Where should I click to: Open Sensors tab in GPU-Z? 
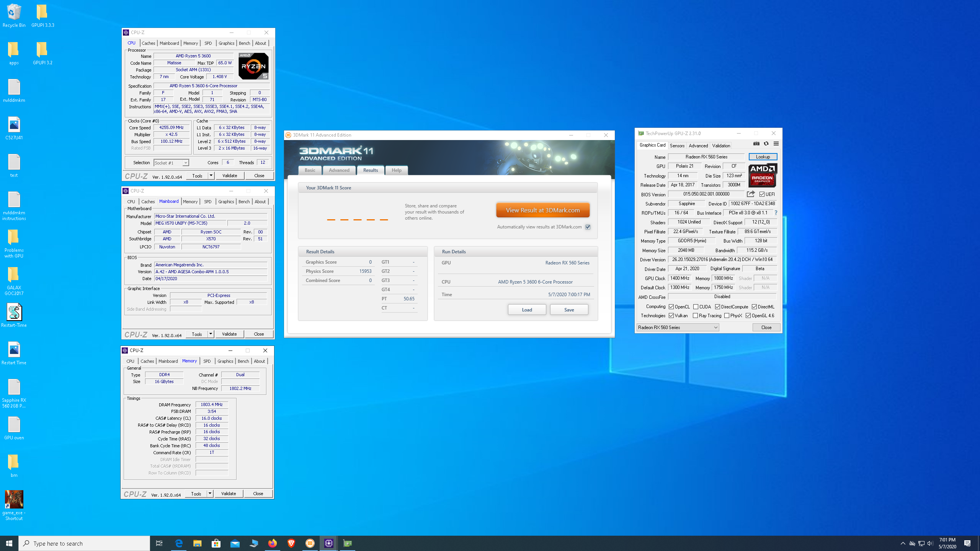click(677, 146)
